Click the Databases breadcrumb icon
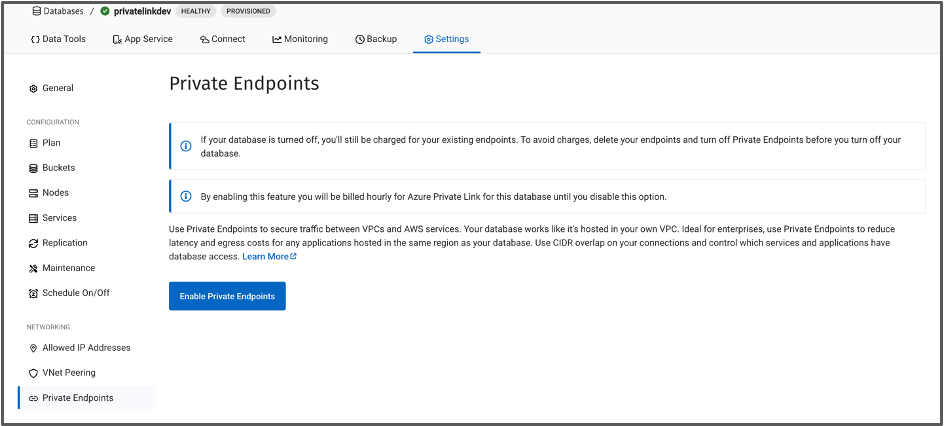Image resolution: width=944 pixels, height=426 pixels. [x=37, y=11]
